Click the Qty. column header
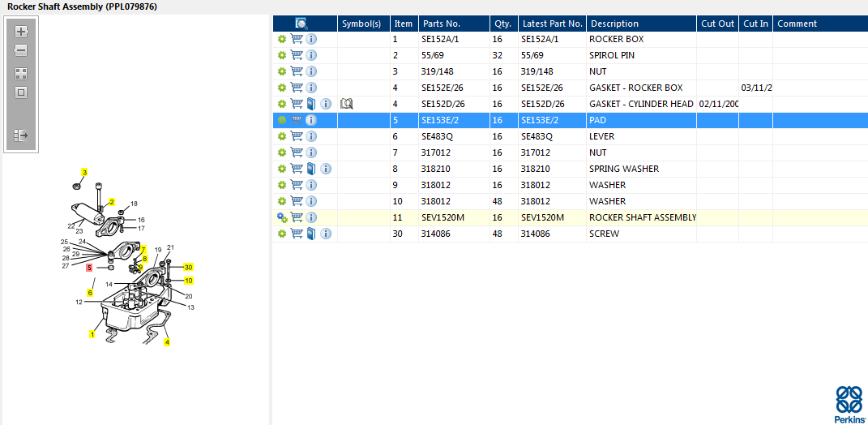The height and width of the screenshot is (425, 868). (x=502, y=24)
